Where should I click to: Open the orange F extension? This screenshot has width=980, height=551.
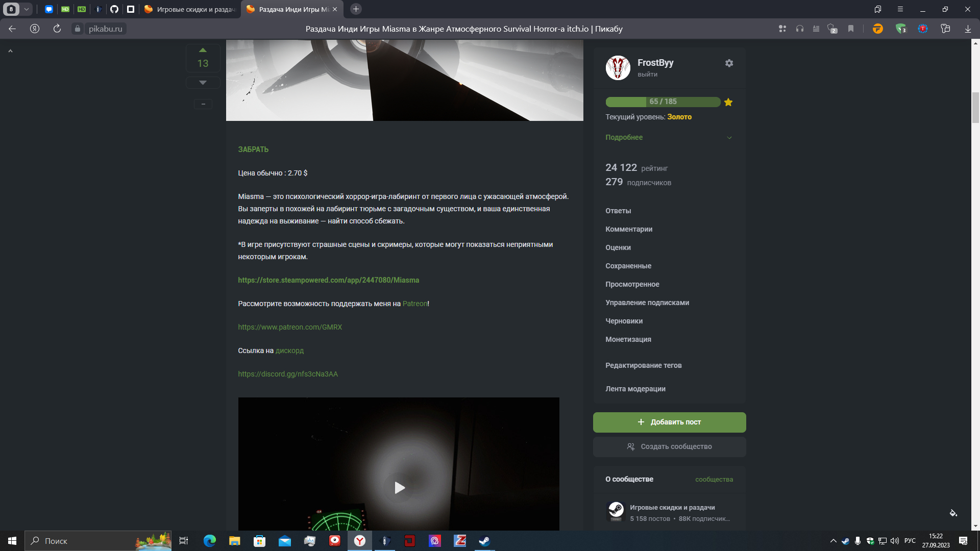coord(878,29)
